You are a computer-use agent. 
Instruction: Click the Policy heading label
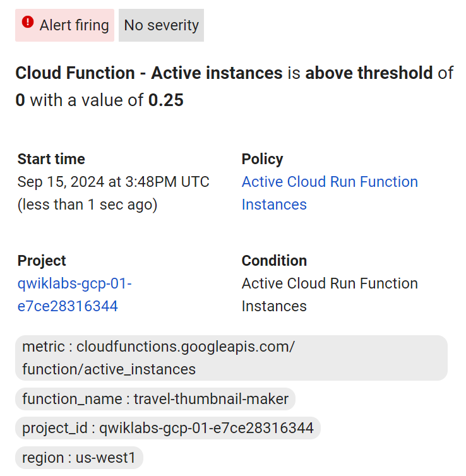[262, 159]
